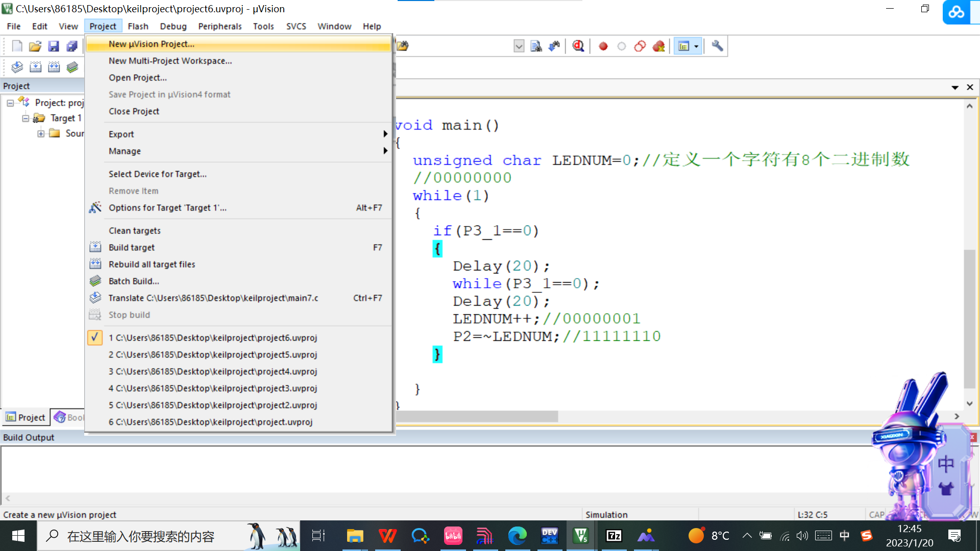
Task: Click the Save All toolbar icon
Action: click(x=72, y=46)
